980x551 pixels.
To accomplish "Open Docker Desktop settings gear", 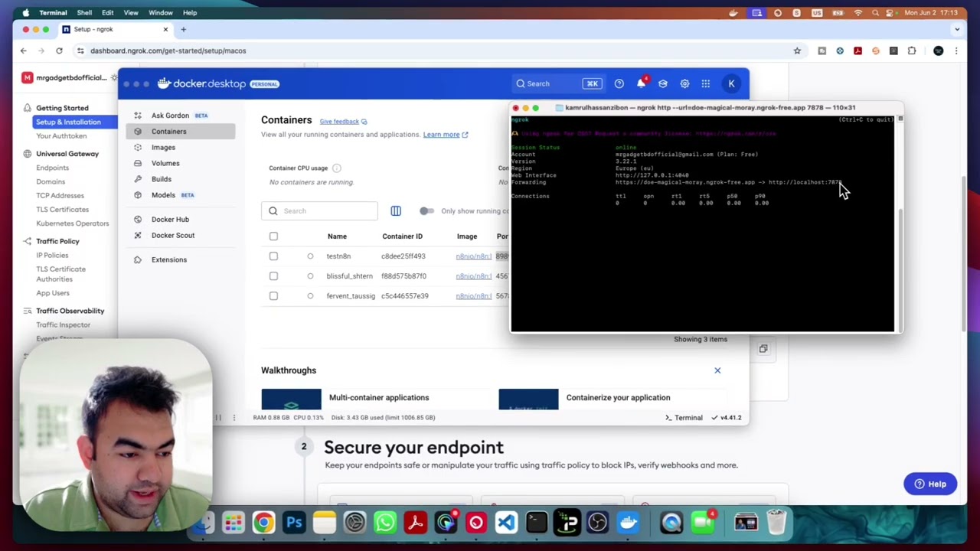I will coord(684,83).
